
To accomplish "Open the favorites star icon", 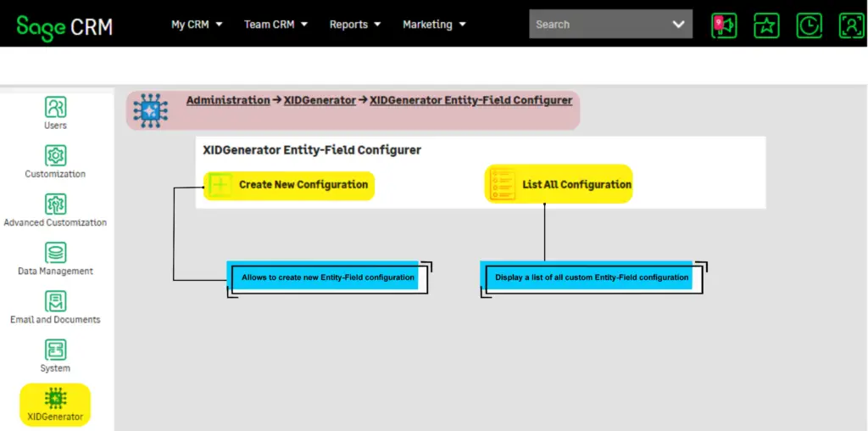I will click(766, 25).
